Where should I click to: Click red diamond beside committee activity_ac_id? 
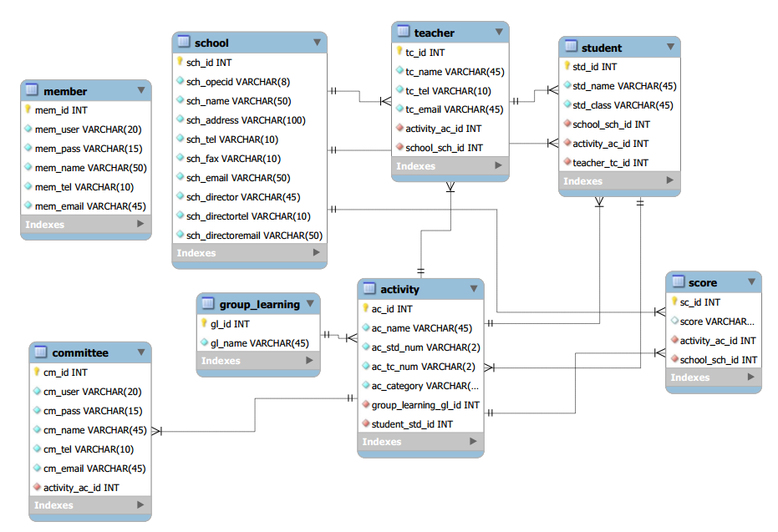tap(38, 486)
